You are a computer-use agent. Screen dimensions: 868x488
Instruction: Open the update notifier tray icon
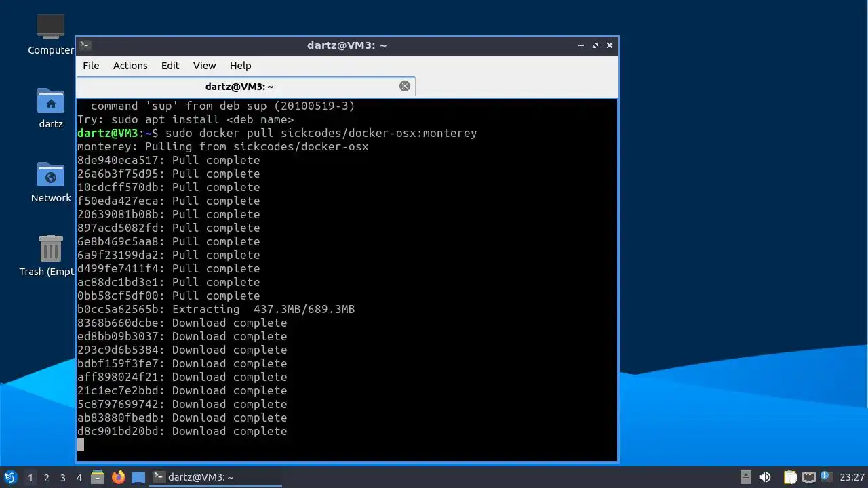click(x=825, y=476)
